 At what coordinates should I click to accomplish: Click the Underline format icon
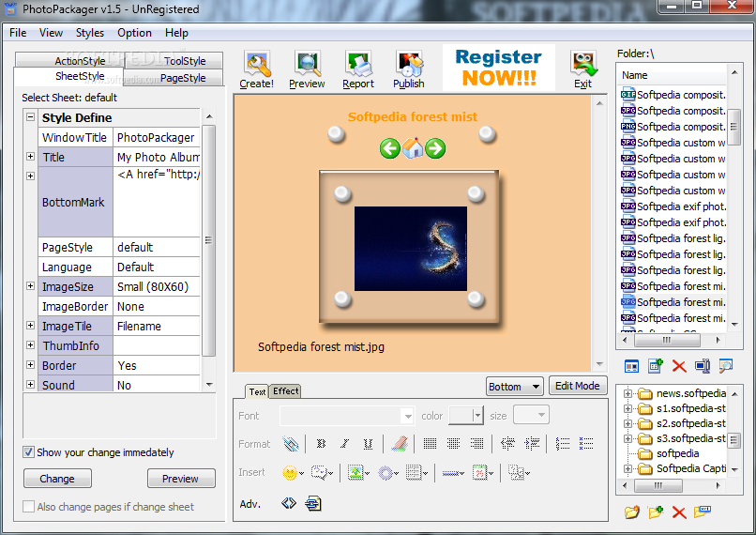368,443
